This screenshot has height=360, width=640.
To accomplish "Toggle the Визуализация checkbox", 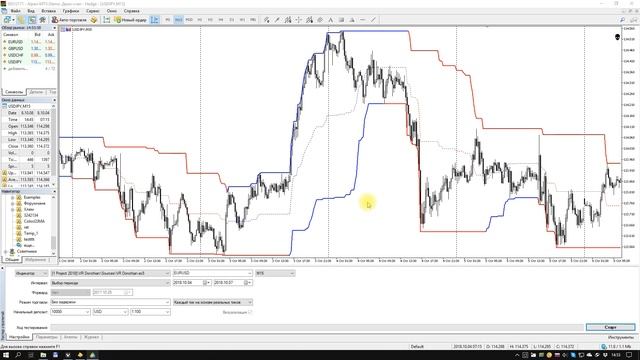I will click(x=250, y=312).
